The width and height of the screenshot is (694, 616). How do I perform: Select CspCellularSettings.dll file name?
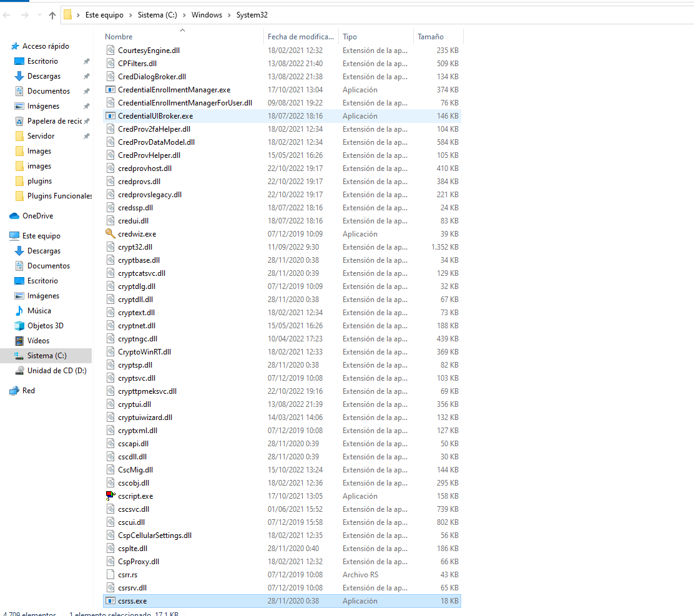click(155, 535)
